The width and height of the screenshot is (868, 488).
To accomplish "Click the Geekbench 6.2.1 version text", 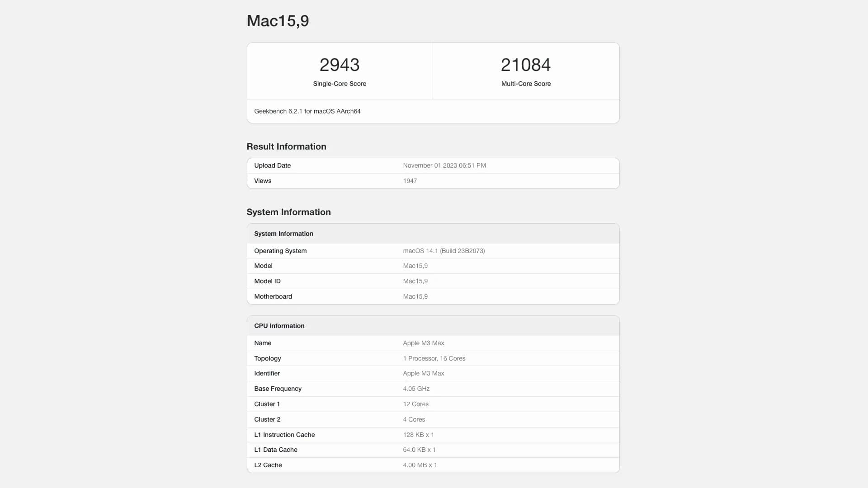I will 307,111.
